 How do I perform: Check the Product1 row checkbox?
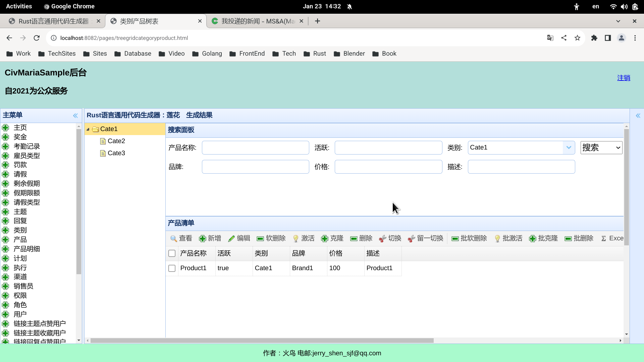point(172,268)
